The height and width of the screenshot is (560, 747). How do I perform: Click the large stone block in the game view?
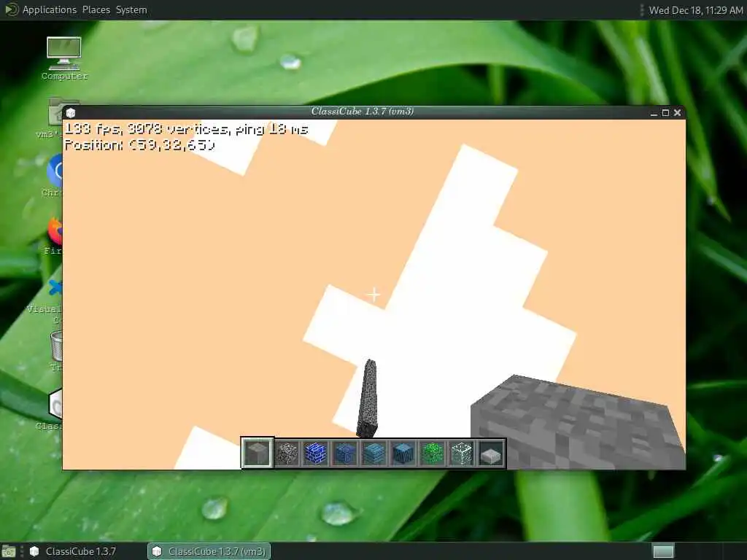578,422
